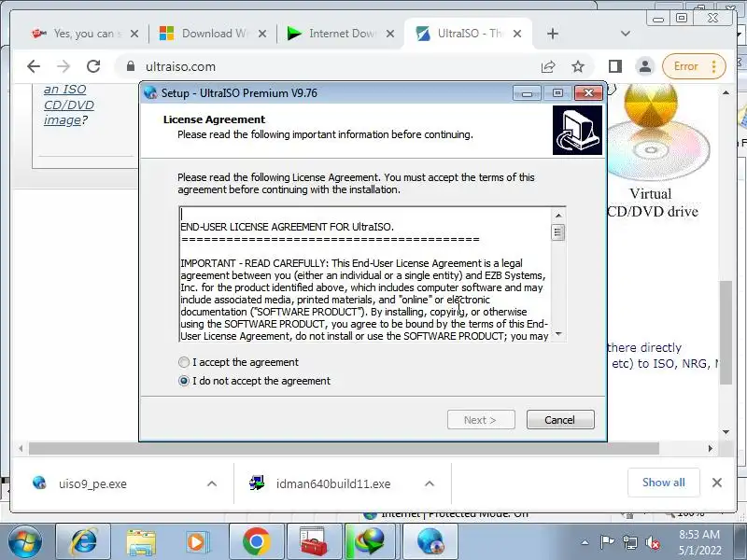Go back in Chrome
The height and width of the screenshot is (560, 747).
click(x=34, y=66)
